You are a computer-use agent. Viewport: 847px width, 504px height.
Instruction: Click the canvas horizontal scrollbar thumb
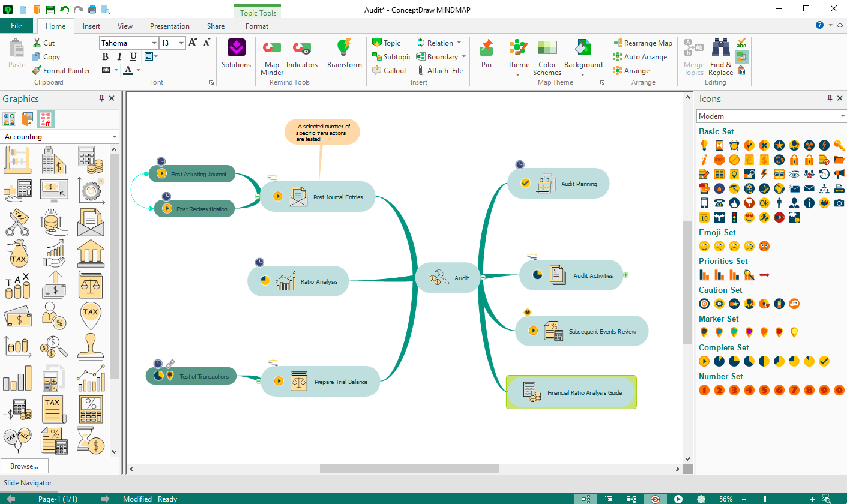[409, 469]
